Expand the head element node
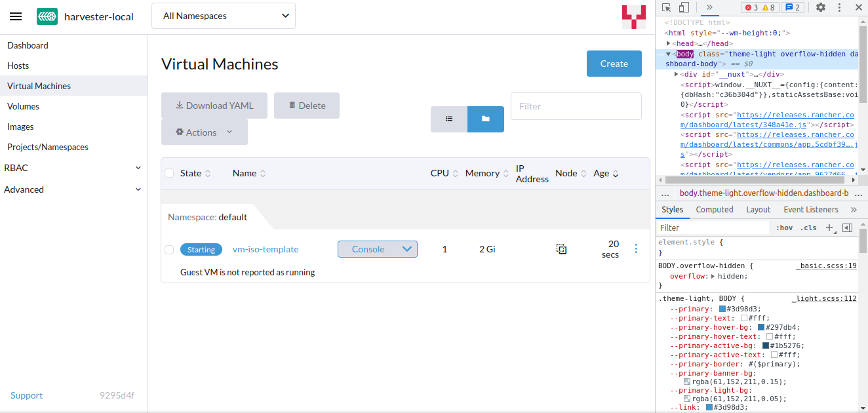Screen dimensions: 868x413 (669, 43)
